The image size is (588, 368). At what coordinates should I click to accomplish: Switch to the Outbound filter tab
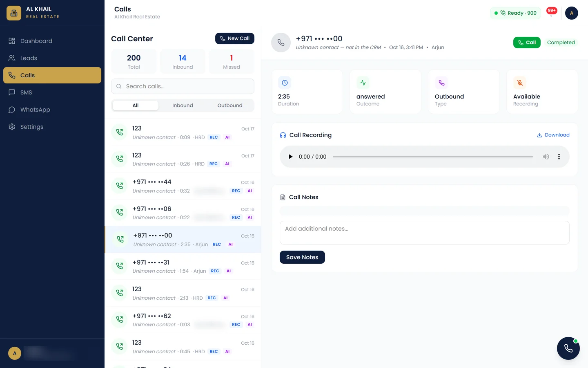230,105
